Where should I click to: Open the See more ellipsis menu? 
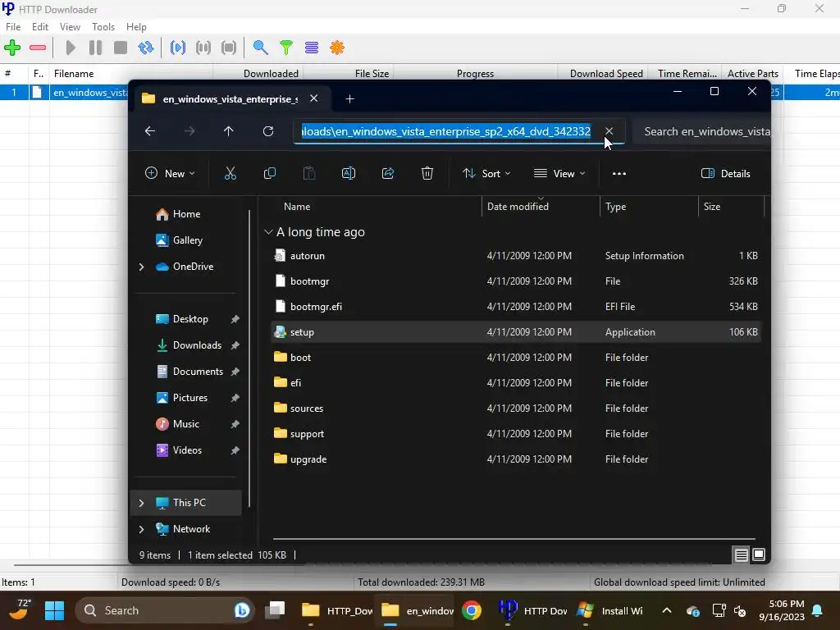(619, 174)
